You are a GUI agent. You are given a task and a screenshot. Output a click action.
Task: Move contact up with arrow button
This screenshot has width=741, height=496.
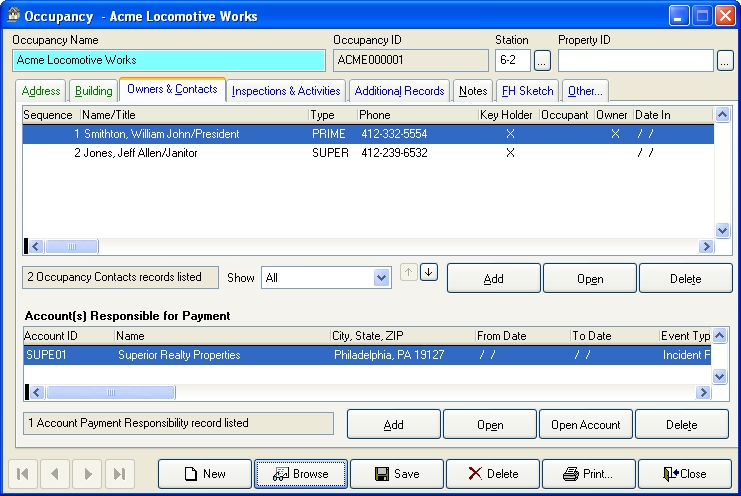[x=408, y=273]
